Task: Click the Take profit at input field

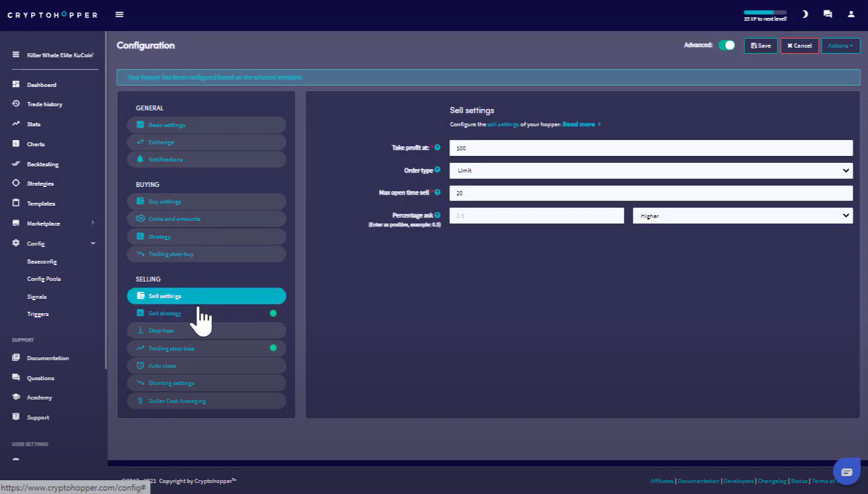Action: coord(650,148)
